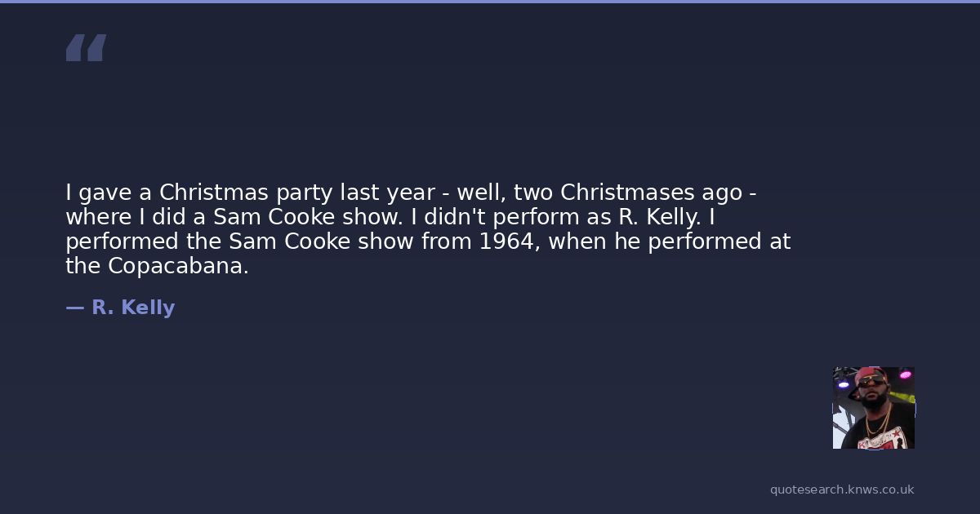980x514 pixels.
Task: Click the dash before the author name
Action: (74, 308)
